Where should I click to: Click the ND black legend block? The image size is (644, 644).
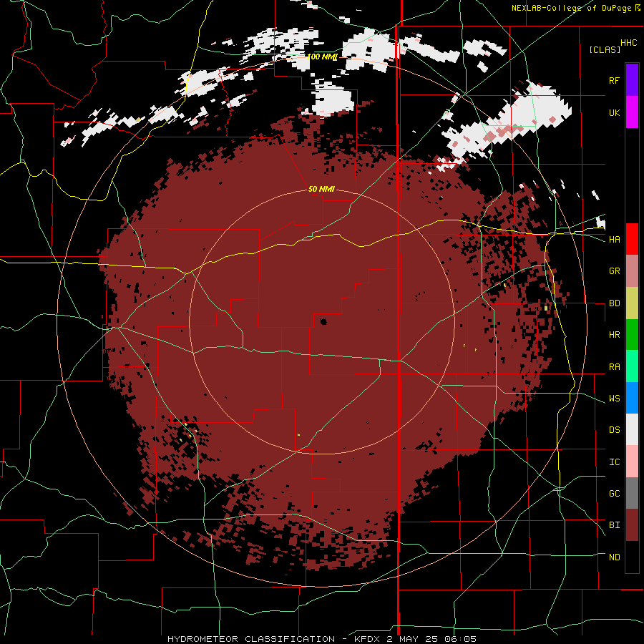632,557
